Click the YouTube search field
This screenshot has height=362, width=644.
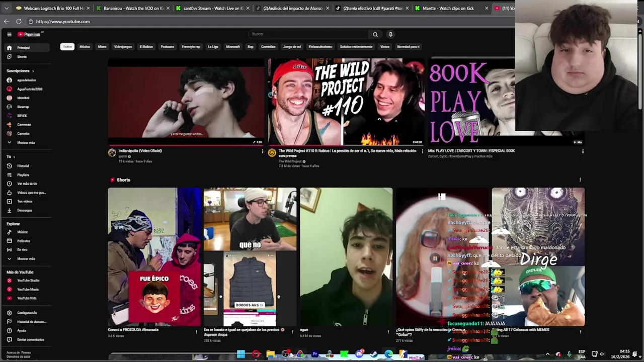click(309, 34)
